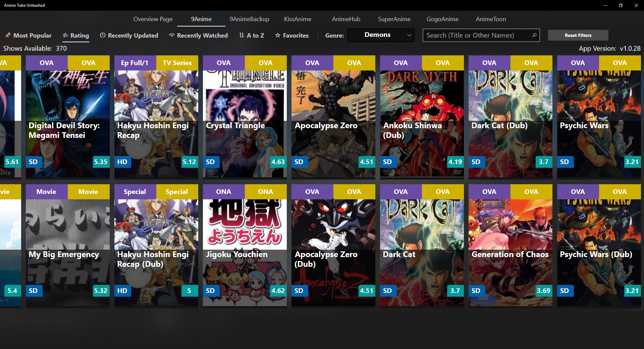The width and height of the screenshot is (644, 349).
Task: Sort shows by Most Popular
Action: (x=29, y=35)
